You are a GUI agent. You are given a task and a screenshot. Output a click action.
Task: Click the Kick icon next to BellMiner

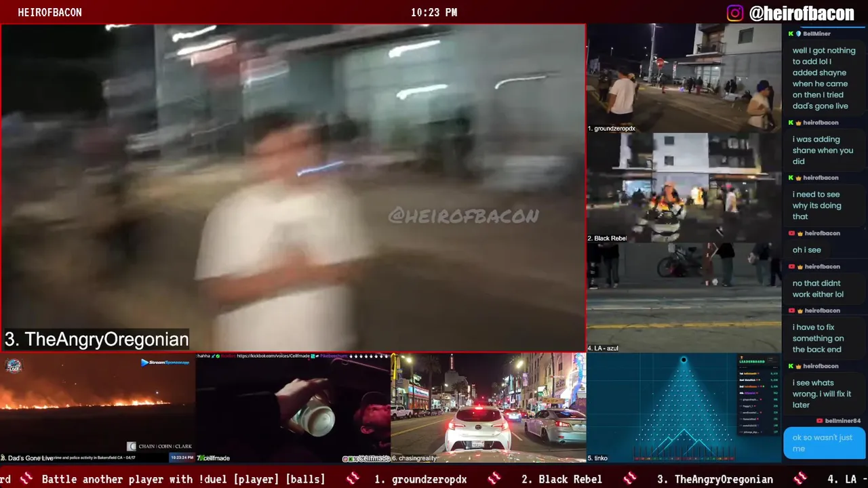(x=791, y=33)
